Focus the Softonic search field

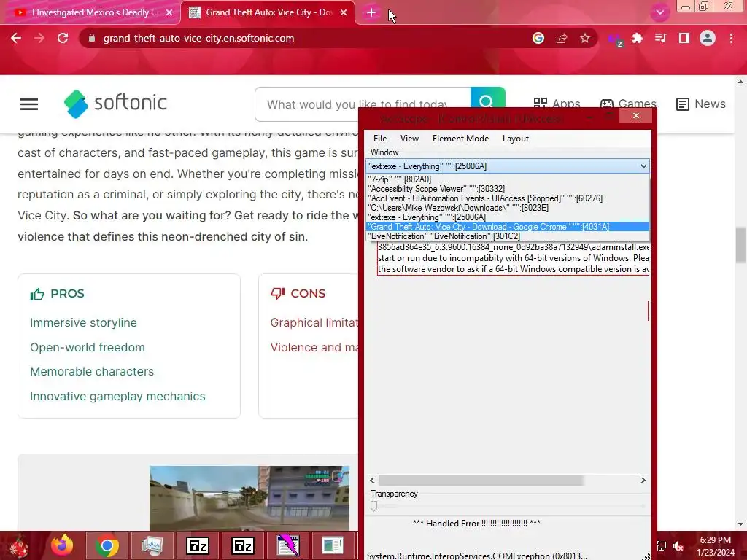(362, 104)
